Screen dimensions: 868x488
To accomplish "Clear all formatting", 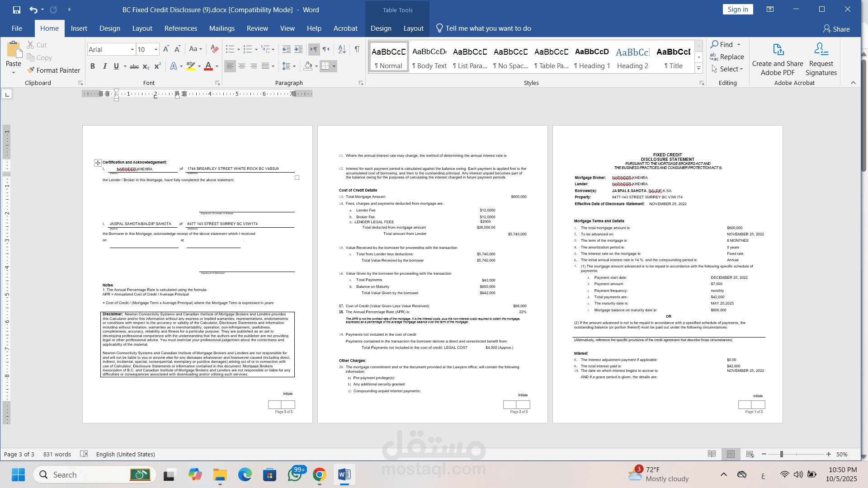I will click(214, 49).
